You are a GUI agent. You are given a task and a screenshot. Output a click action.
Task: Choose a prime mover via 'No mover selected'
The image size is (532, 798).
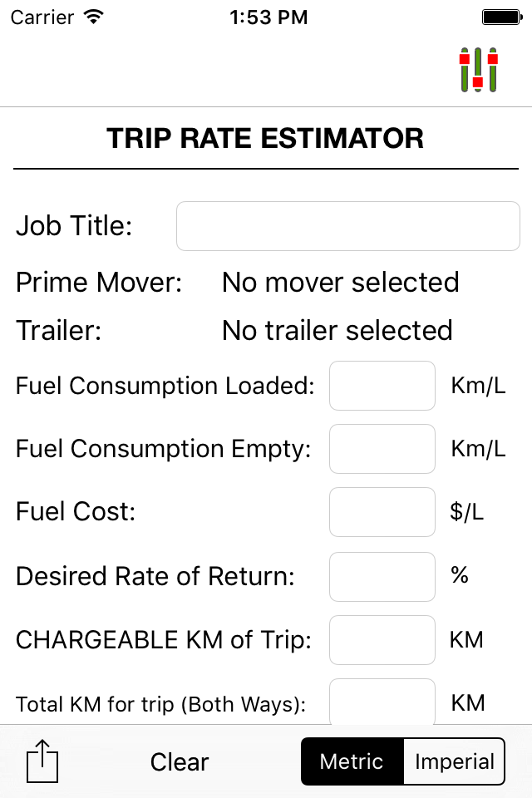[341, 282]
